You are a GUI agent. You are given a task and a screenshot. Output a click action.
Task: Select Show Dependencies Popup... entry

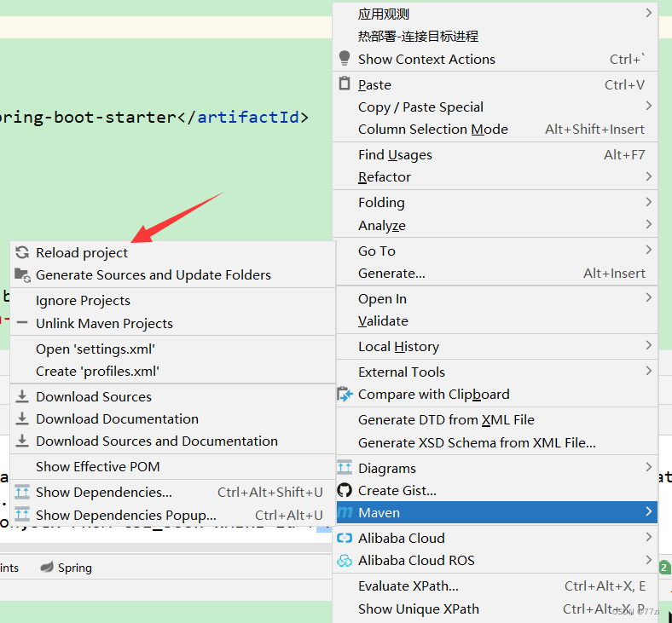tap(173, 515)
